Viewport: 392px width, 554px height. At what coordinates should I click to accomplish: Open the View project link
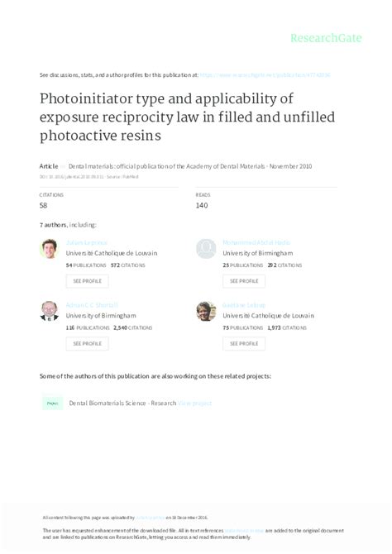point(195,404)
